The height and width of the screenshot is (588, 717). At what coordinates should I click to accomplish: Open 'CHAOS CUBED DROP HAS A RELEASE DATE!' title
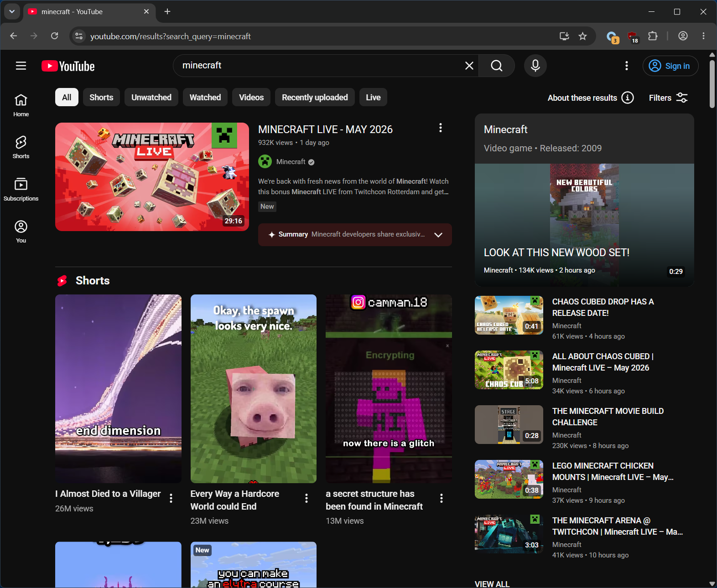coord(603,307)
